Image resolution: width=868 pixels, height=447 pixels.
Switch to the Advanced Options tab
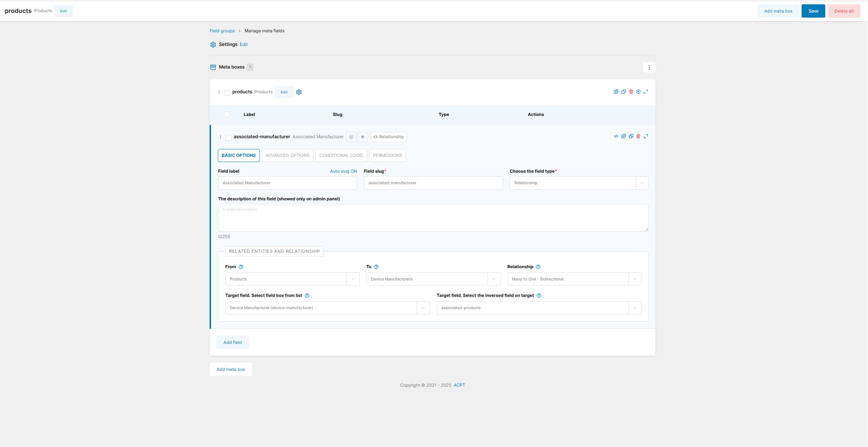[x=287, y=155]
